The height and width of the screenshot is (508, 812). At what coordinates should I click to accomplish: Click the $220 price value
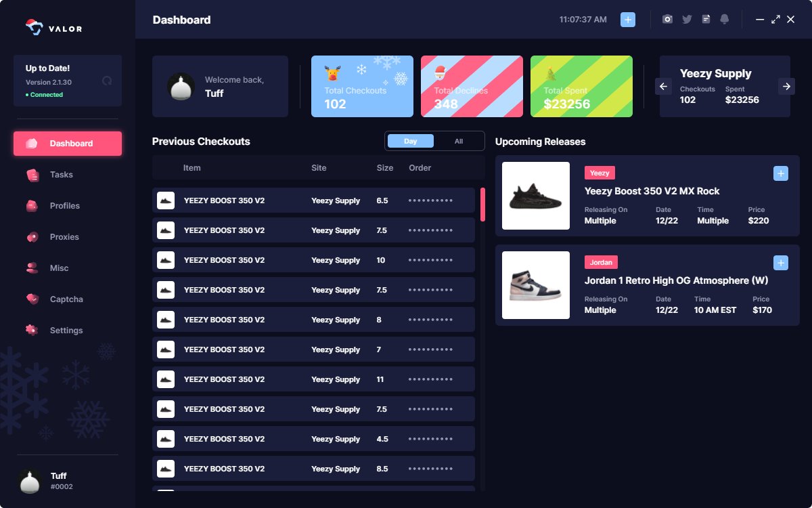(759, 221)
